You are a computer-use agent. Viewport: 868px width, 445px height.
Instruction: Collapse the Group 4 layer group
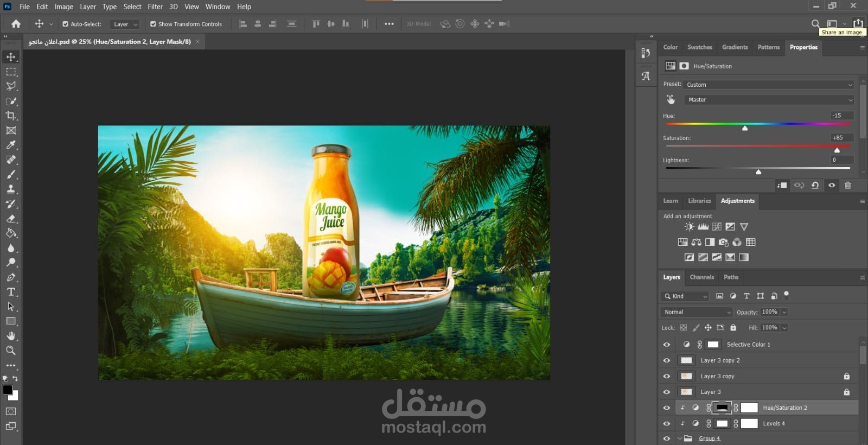[x=679, y=438]
